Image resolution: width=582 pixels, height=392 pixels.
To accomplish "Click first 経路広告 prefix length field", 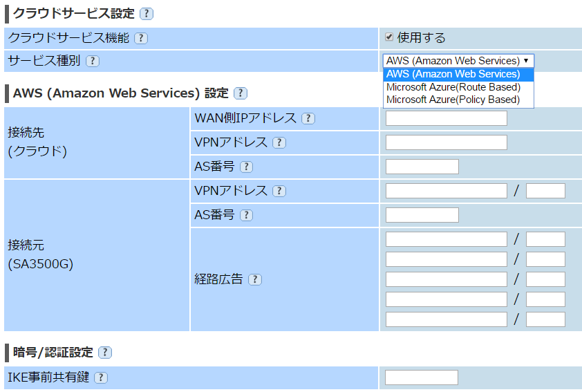I will 545,239.
